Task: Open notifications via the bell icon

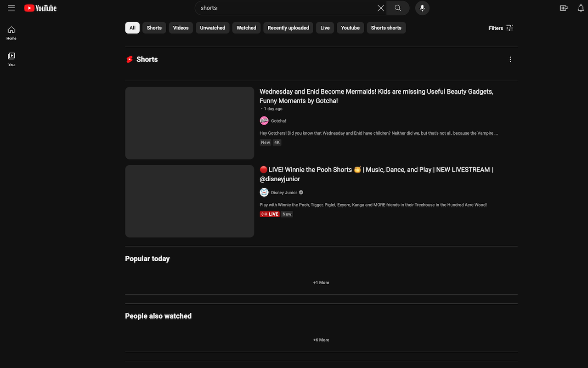Action: (581, 8)
